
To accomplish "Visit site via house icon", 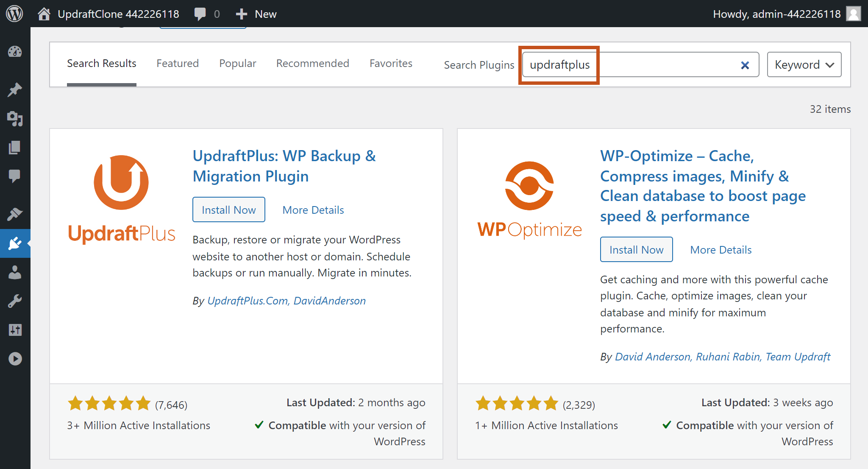I will pos(44,14).
